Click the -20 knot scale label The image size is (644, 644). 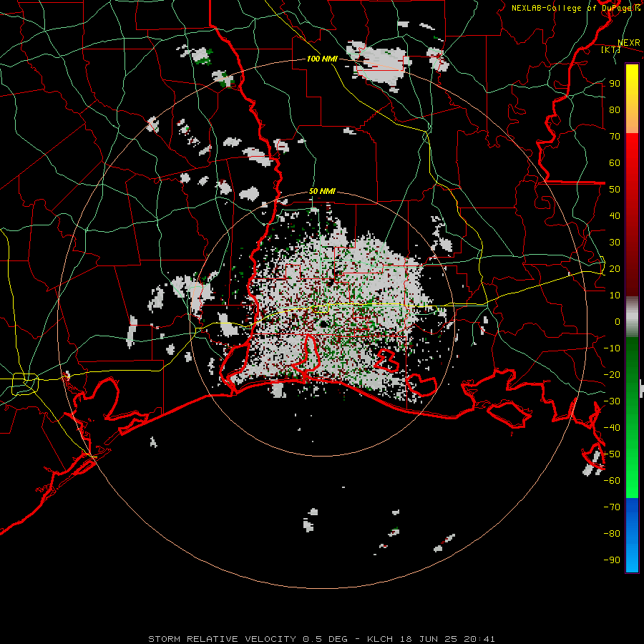point(612,374)
